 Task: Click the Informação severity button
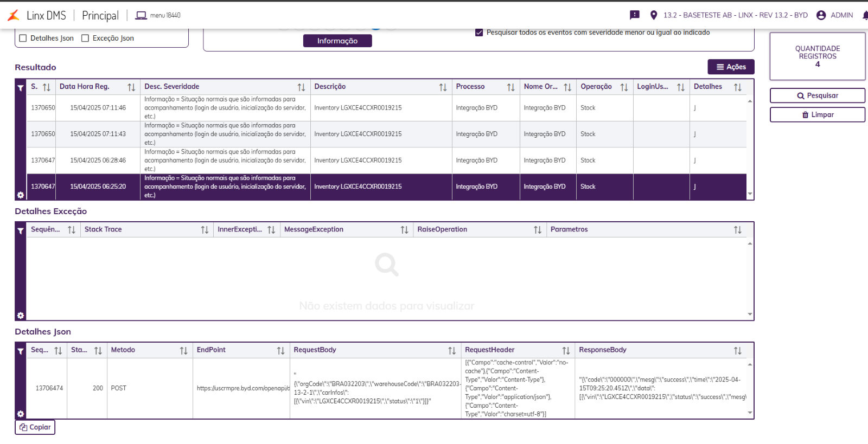tap(337, 41)
